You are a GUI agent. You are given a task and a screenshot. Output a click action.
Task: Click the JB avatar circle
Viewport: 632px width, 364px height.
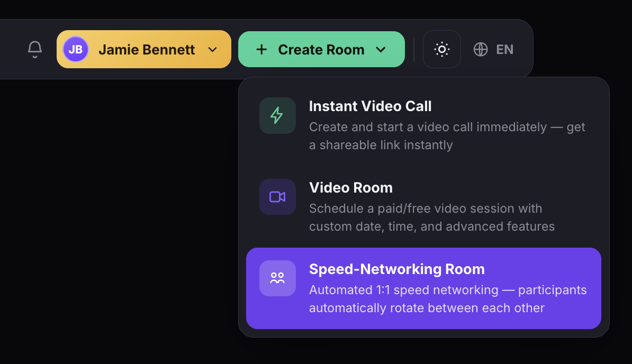(75, 49)
